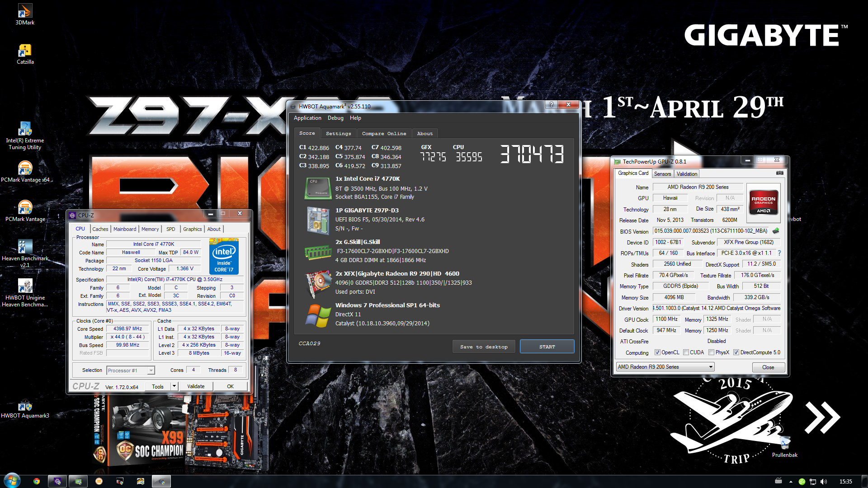This screenshot has height=488, width=868.
Task: Open the Memory tab in CPU-Z
Action: (x=150, y=229)
